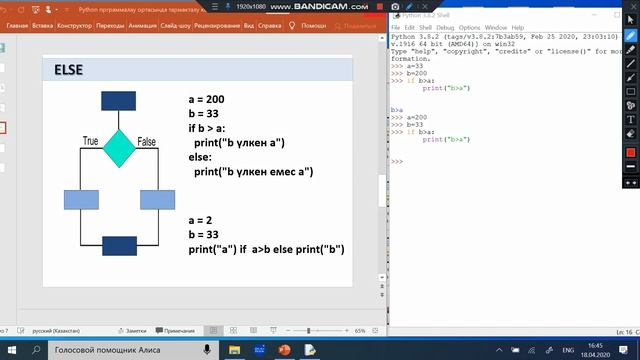Open the notification center icon

coord(623,350)
